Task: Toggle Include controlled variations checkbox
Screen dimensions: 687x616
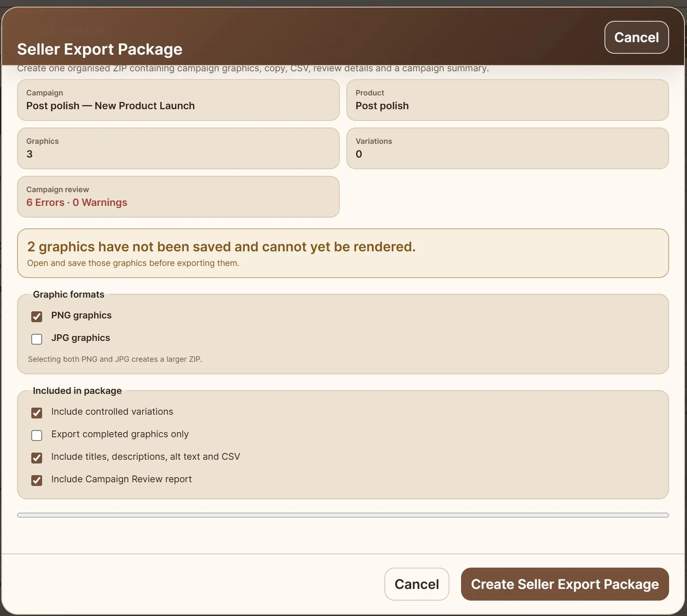Action: [37, 413]
